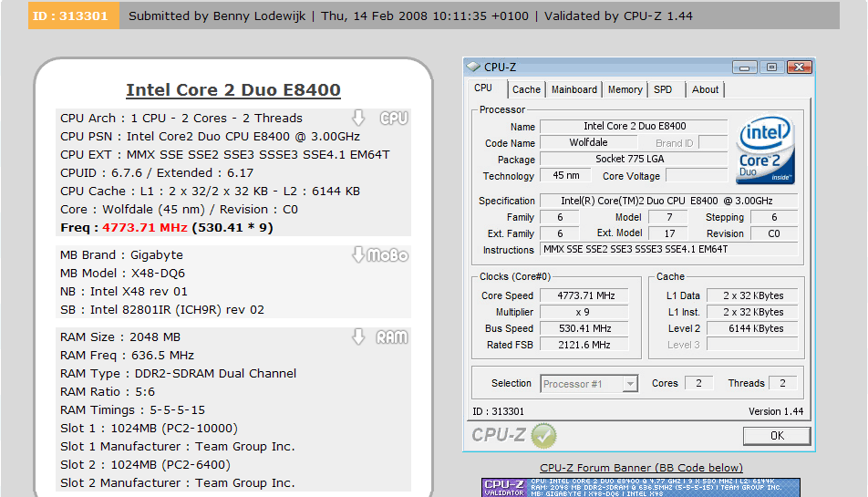This screenshot has height=497, width=868.
Task: Open the CPU-Z Forum Banner link
Action: pyautogui.click(x=641, y=468)
